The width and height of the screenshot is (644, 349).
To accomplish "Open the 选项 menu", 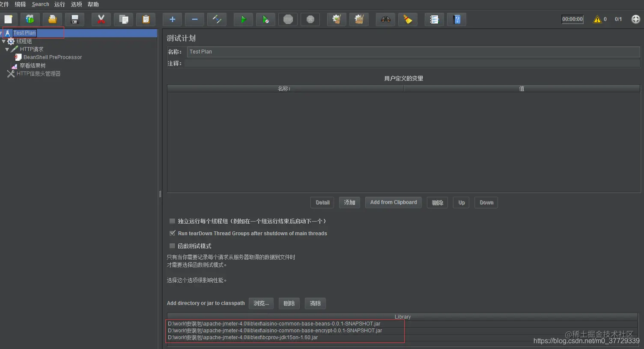I will point(76,4).
